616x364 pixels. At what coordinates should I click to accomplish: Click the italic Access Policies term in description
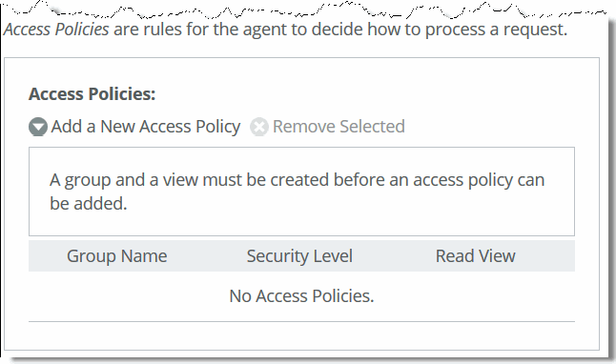click(x=56, y=30)
